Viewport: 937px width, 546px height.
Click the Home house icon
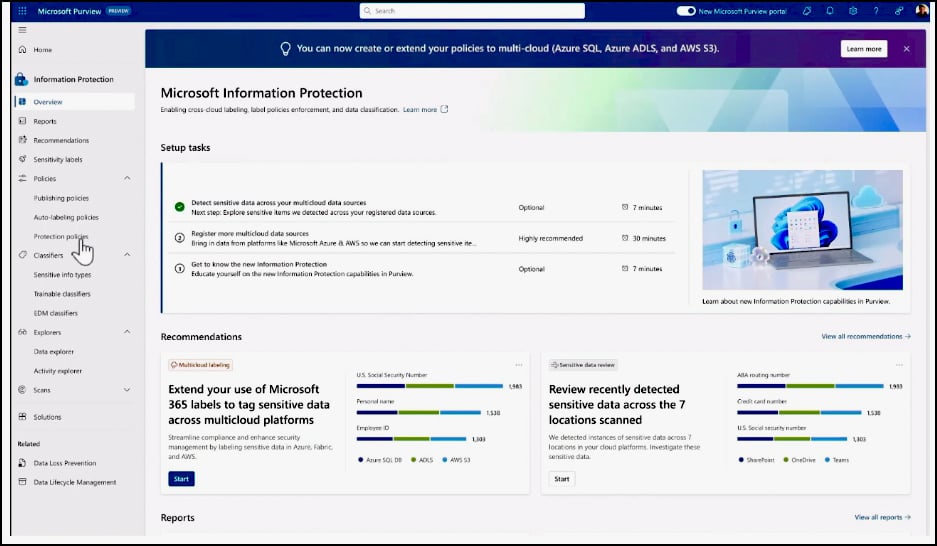tap(22, 49)
